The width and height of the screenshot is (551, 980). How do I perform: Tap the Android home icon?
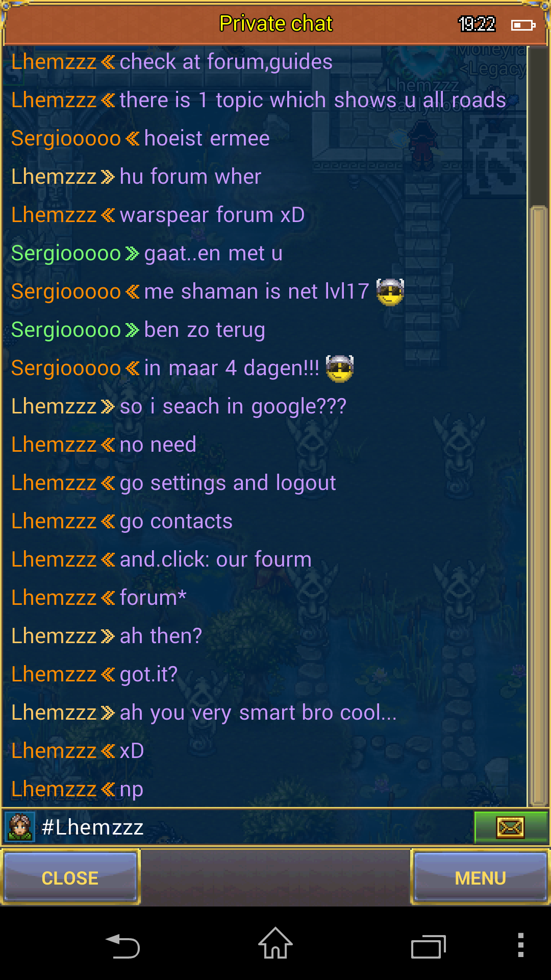click(275, 943)
